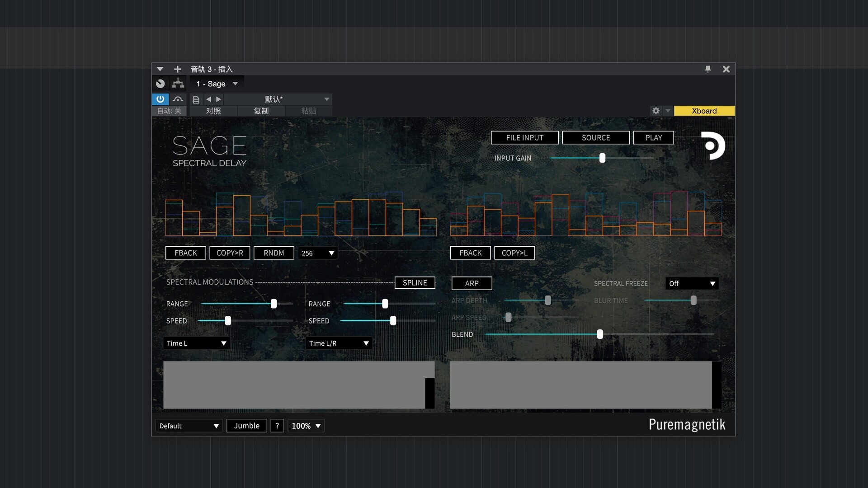
Task: Adjust the first SPEED slider handle
Action: [228, 320]
